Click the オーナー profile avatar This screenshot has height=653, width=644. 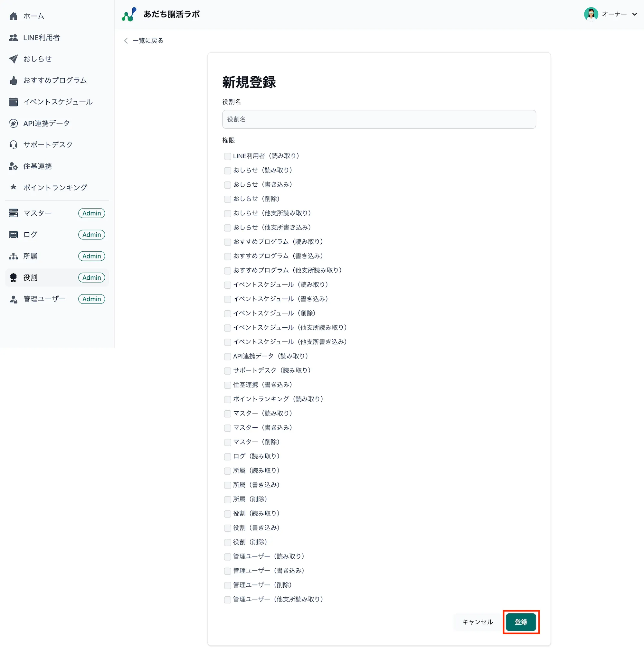[591, 14]
